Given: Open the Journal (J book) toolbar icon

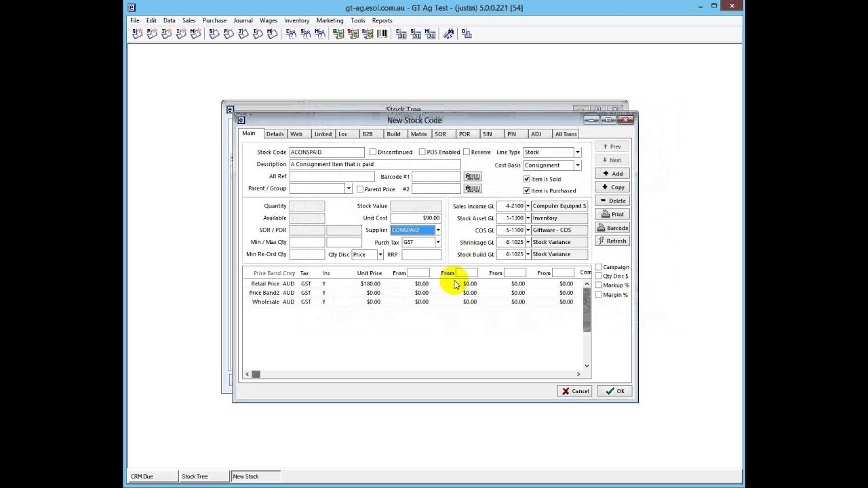Looking at the screenshot, I should click(x=243, y=33).
